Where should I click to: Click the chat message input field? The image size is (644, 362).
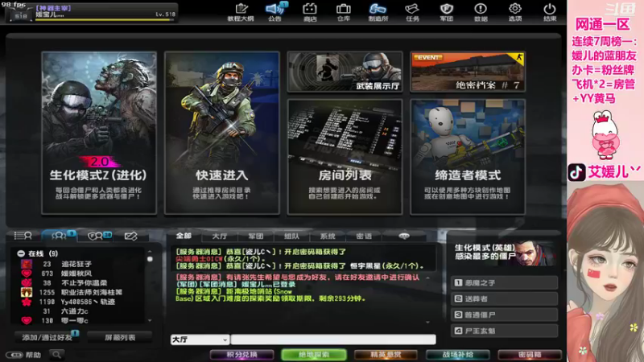pyautogui.click(x=333, y=339)
